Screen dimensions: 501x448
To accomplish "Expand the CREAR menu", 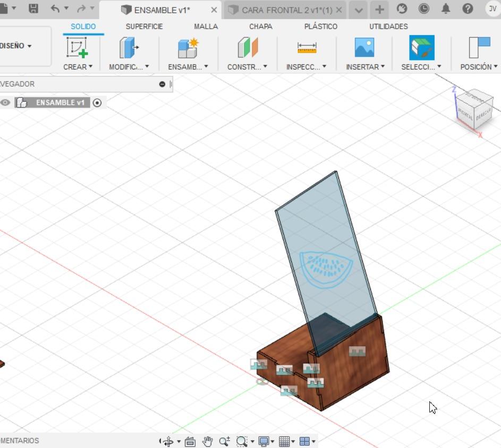I will pos(78,67).
